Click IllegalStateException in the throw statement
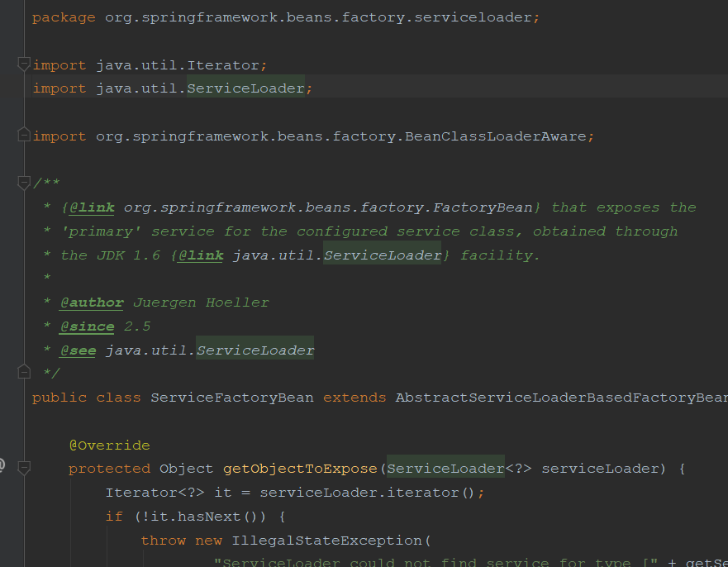The image size is (728, 567). point(327,541)
